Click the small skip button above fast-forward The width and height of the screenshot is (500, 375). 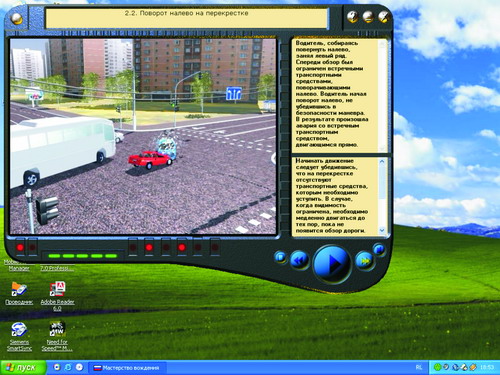(x=379, y=249)
